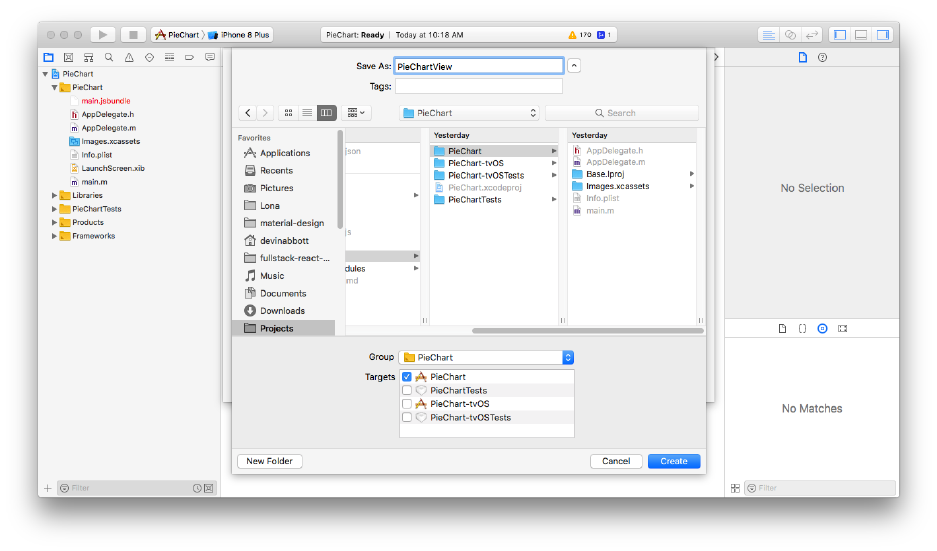This screenshot has width=937, height=551.
Task: Show the Media library icon
Action: tap(843, 329)
